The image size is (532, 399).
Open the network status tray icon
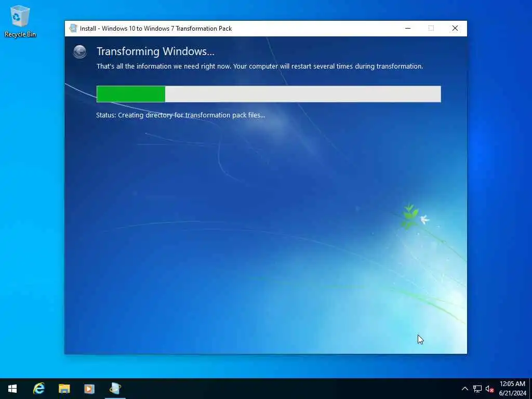[x=477, y=389]
